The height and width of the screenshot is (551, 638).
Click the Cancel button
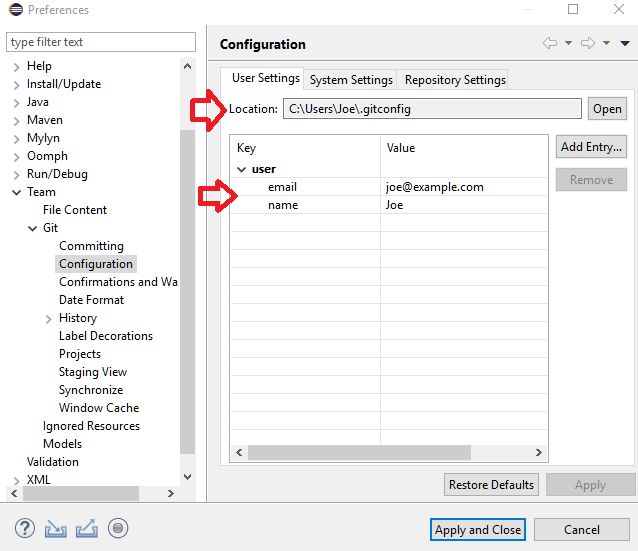point(581,529)
